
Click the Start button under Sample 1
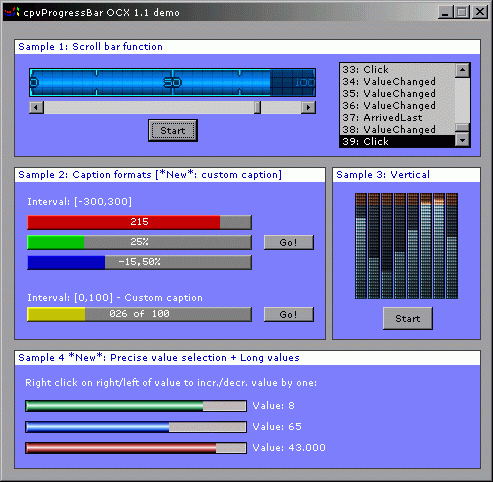[x=173, y=130]
